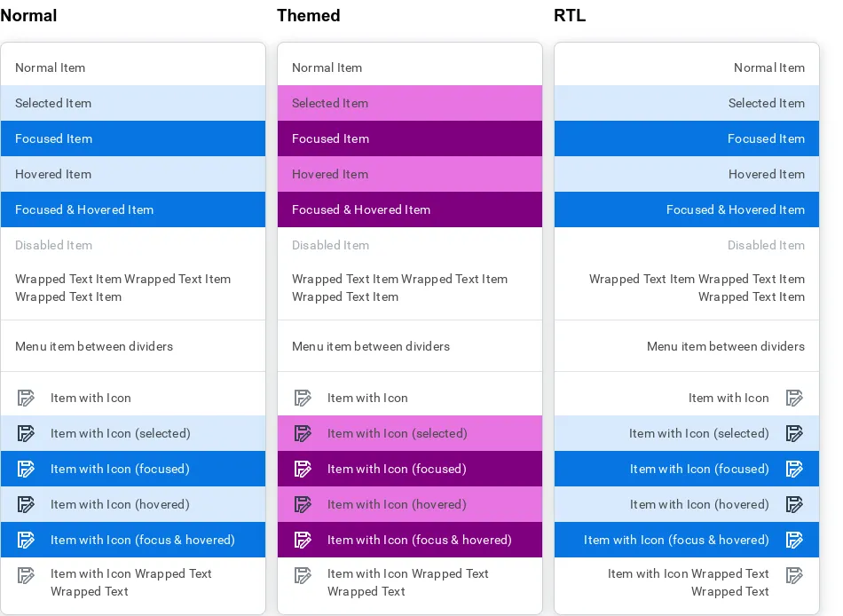Choose Focused & Hovered Item in Themed menu
Viewport: 843px width, 616px height.
(410, 209)
